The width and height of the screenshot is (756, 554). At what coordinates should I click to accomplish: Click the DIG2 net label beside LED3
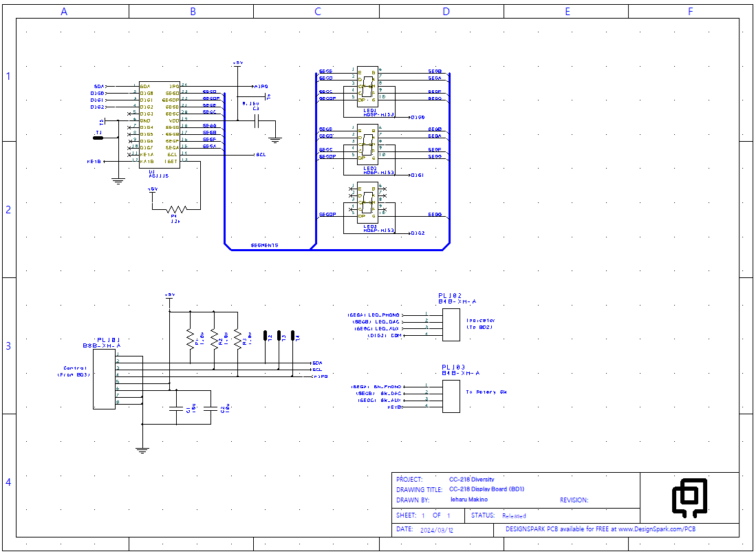pyautogui.click(x=418, y=233)
